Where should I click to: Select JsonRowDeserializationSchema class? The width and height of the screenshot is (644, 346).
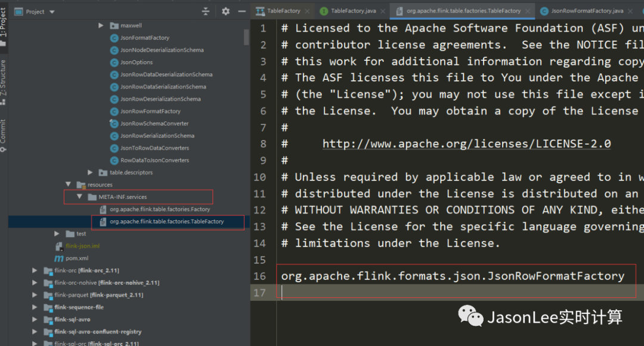[160, 99]
